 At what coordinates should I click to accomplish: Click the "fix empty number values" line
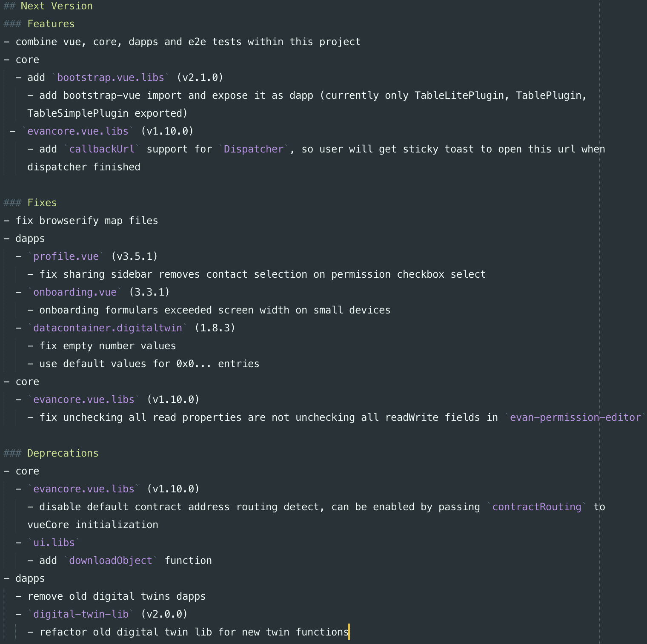[x=107, y=346]
